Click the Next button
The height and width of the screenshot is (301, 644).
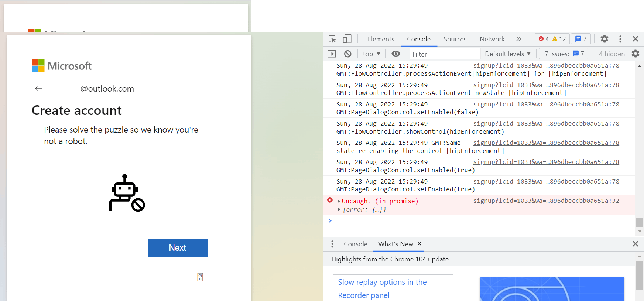click(178, 248)
